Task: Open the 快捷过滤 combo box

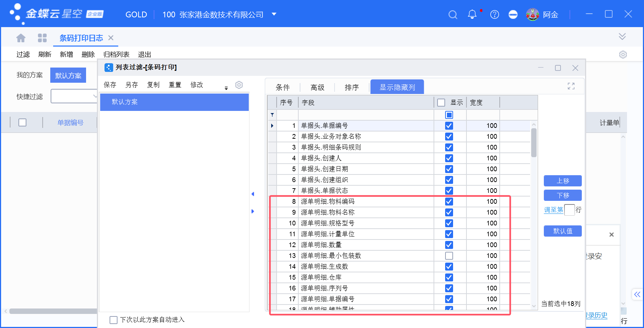Action: click(74, 96)
